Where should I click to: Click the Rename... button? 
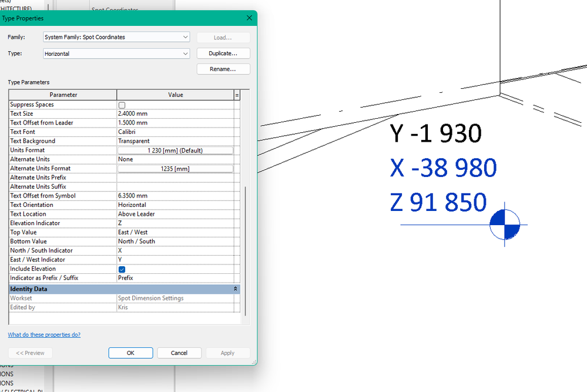coord(223,69)
